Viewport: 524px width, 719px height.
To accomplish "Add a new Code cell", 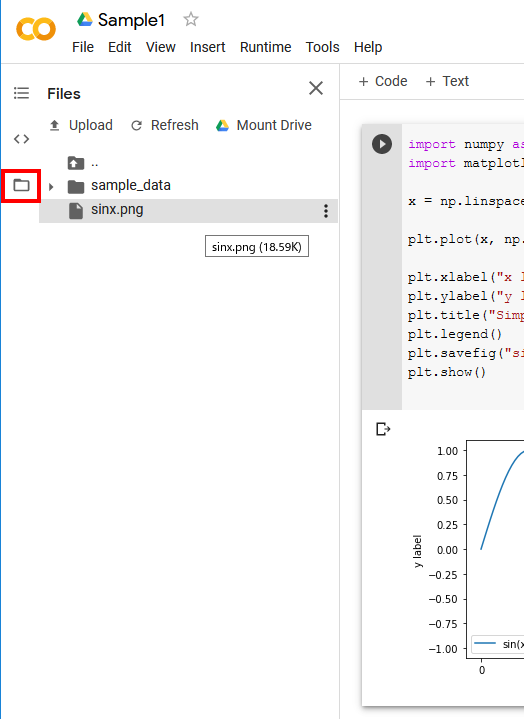I will coord(383,81).
